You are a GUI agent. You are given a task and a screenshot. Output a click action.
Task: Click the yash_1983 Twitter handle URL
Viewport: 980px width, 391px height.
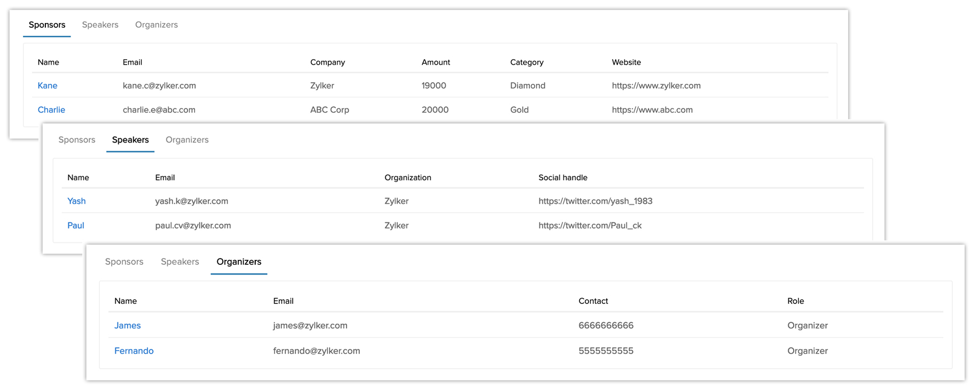pos(595,201)
